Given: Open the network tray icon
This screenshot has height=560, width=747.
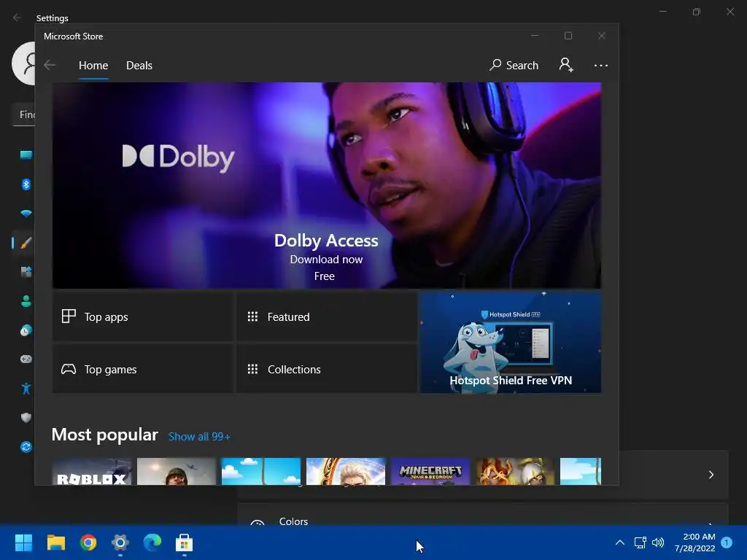Looking at the screenshot, I should coord(640,542).
